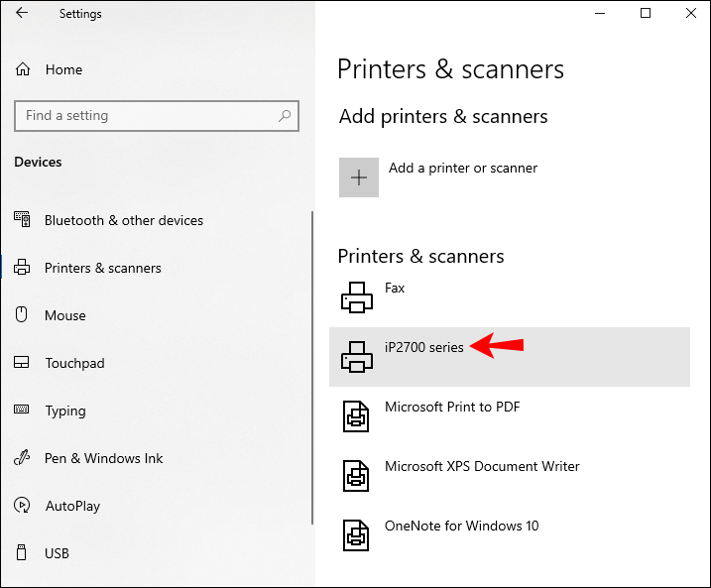This screenshot has width=711, height=588.
Task: Open Touchpad settings
Action: 74,363
